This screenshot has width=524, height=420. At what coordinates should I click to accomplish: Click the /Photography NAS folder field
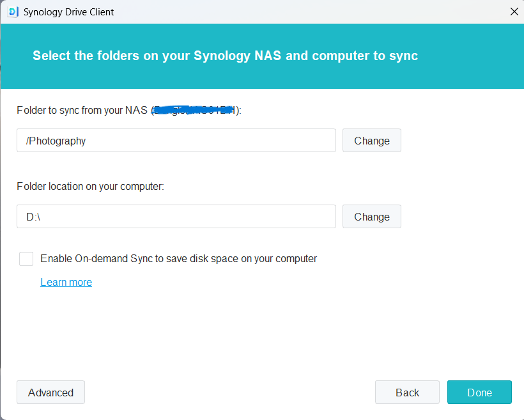[176, 141]
